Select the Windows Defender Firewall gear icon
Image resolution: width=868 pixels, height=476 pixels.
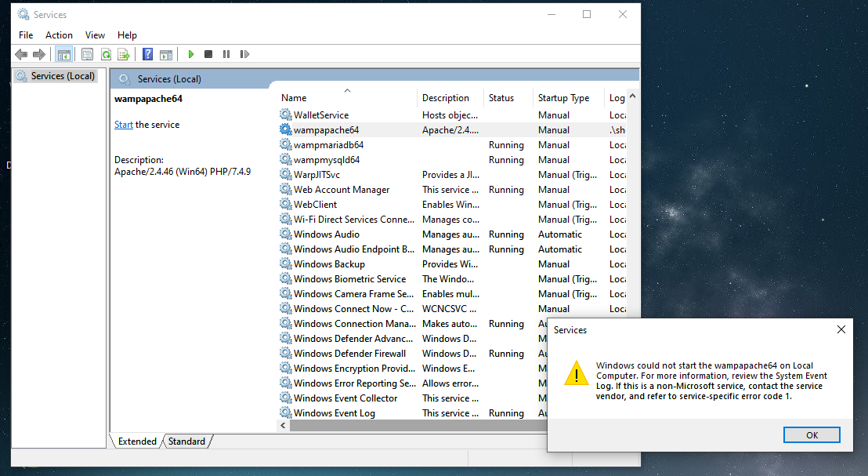point(286,354)
